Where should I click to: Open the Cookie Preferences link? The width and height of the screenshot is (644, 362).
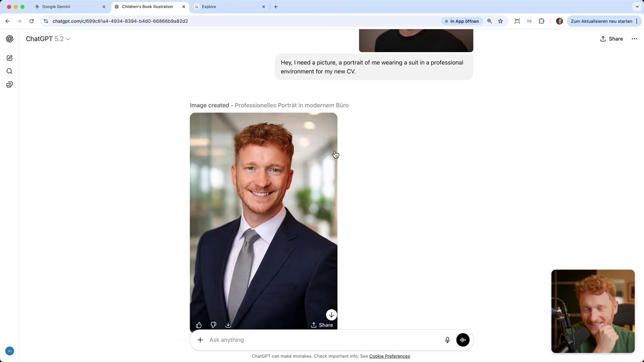[x=389, y=356]
